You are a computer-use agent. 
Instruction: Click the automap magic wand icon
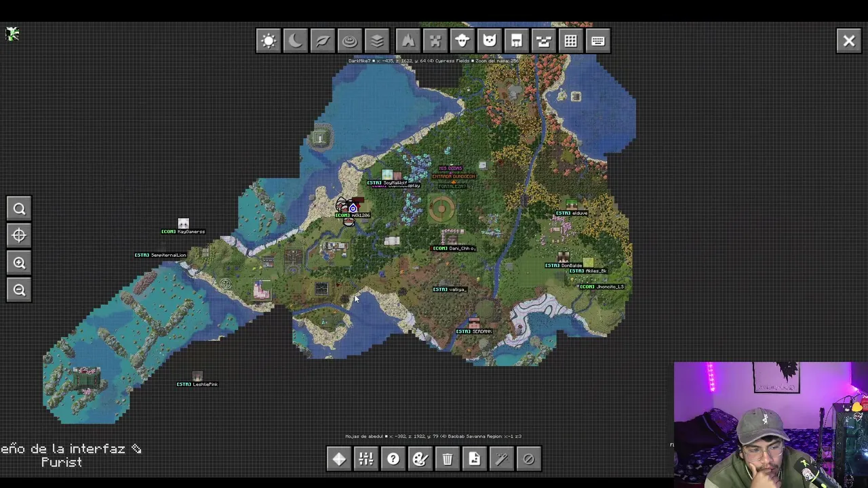click(502, 460)
